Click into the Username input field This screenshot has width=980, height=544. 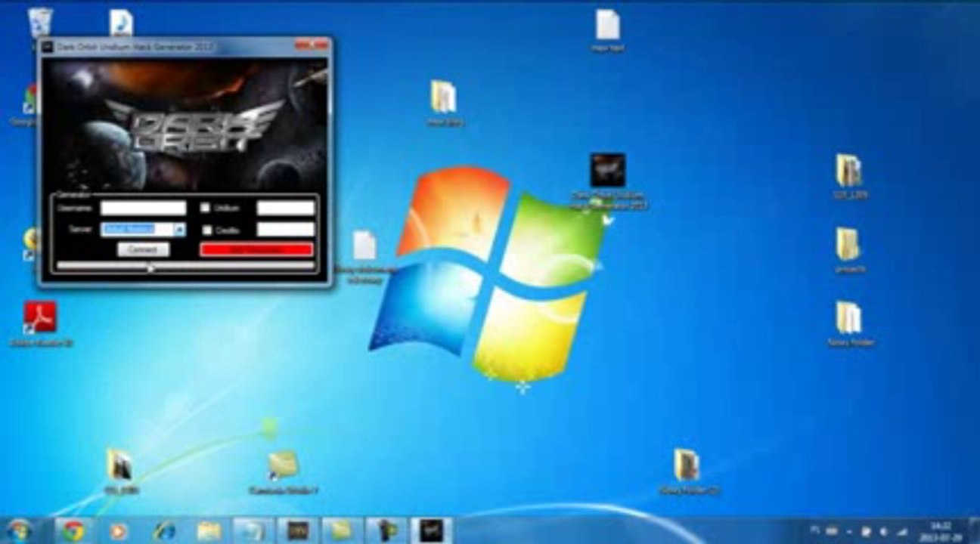pos(143,208)
